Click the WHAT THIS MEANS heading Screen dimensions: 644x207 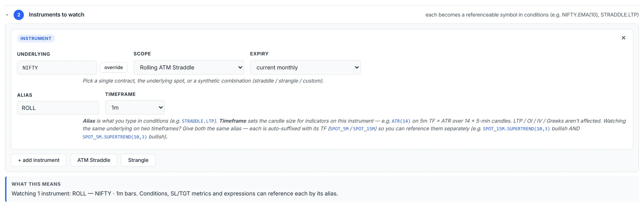[x=36, y=184]
